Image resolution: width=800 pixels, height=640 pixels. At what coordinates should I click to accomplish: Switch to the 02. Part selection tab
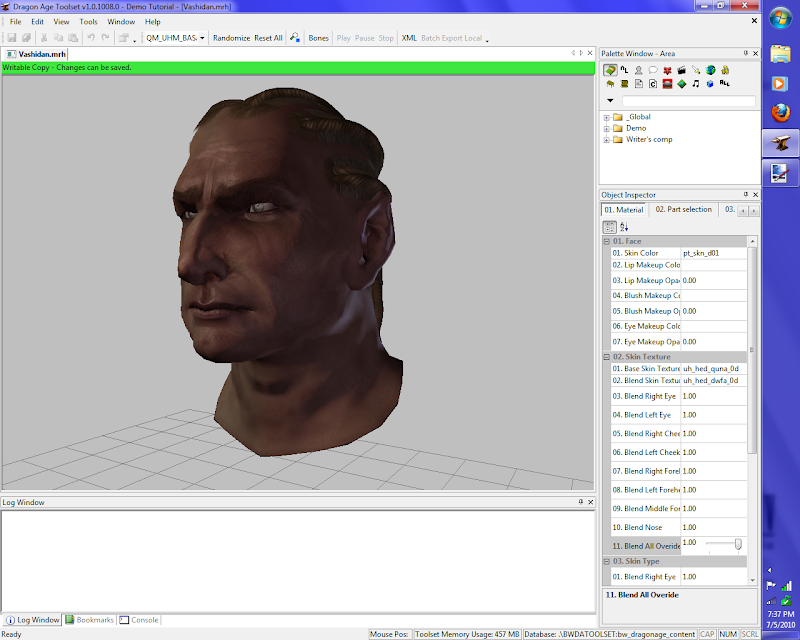[x=683, y=210]
